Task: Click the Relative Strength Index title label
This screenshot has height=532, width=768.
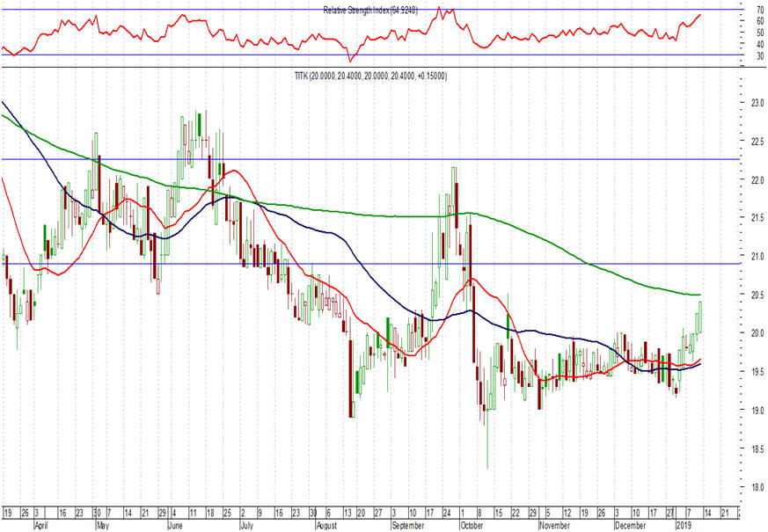Action: click(371, 11)
